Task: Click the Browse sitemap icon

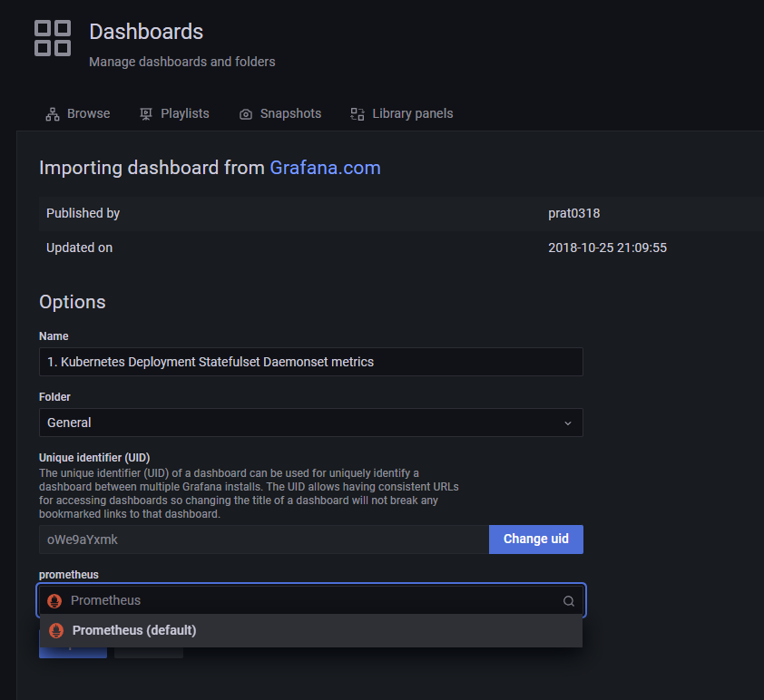Action: coord(53,114)
